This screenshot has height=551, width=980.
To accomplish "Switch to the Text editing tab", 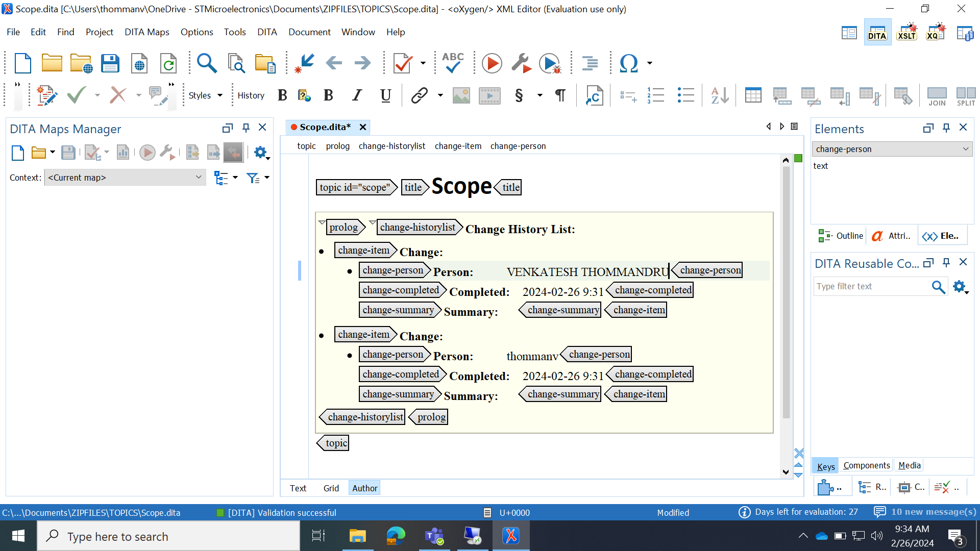I will (297, 488).
